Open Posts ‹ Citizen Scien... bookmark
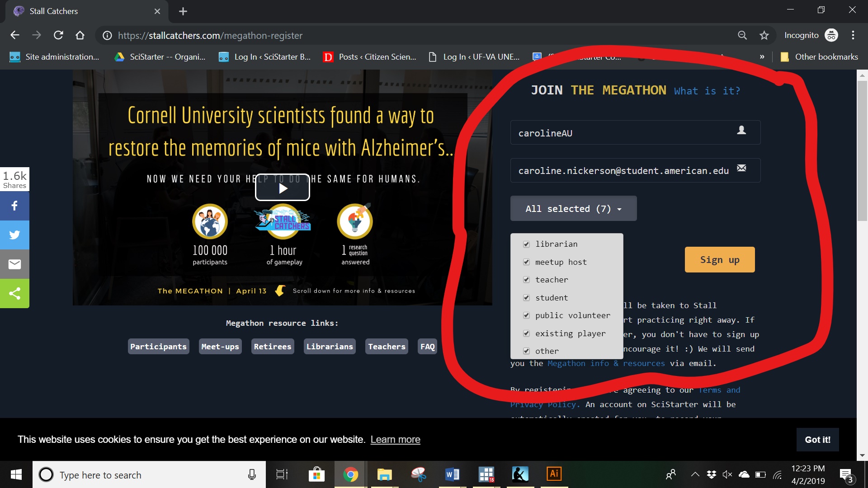Image resolution: width=868 pixels, height=488 pixels. click(370, 57)
